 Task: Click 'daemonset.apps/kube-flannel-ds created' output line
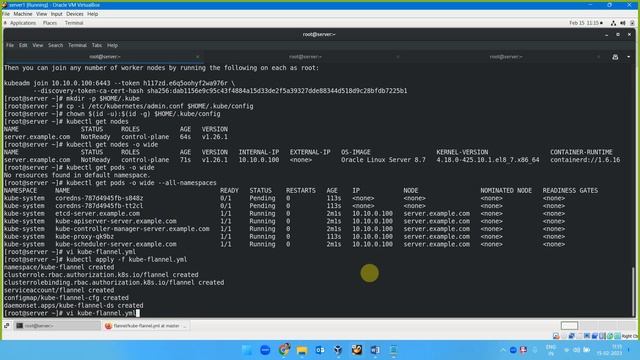point(73,306)
